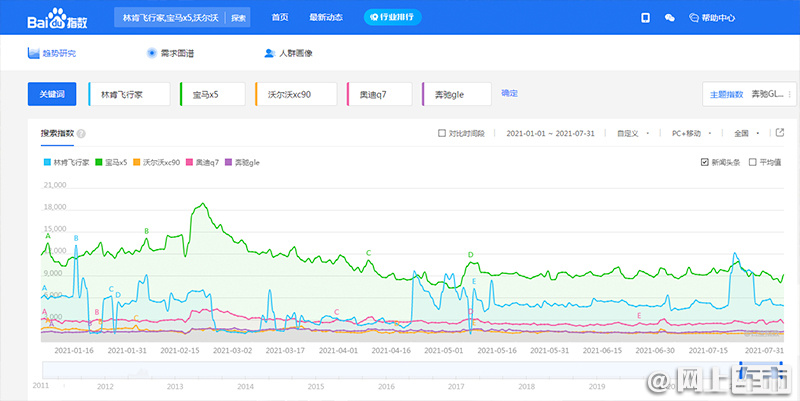Edit the 宝马x5 keyword field
The height and width of the screenshot is (401, 800).
(212, 94)
